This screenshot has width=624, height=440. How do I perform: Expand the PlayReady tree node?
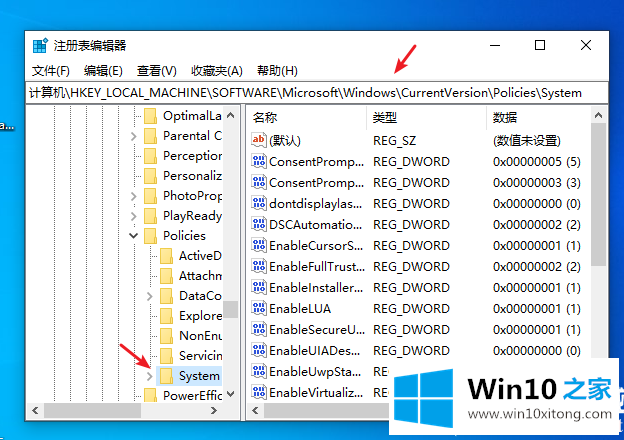[134, 216]
